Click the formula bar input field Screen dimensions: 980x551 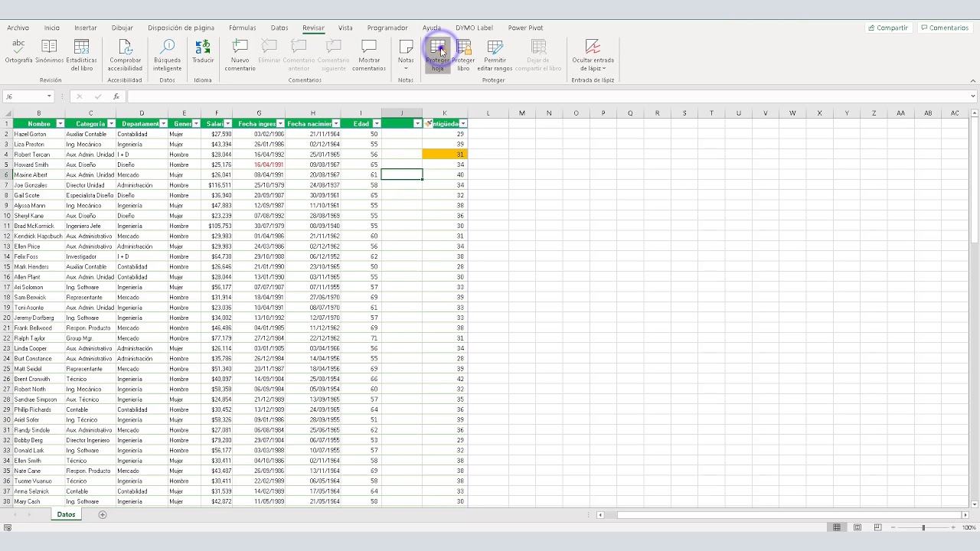pos(547,96)
